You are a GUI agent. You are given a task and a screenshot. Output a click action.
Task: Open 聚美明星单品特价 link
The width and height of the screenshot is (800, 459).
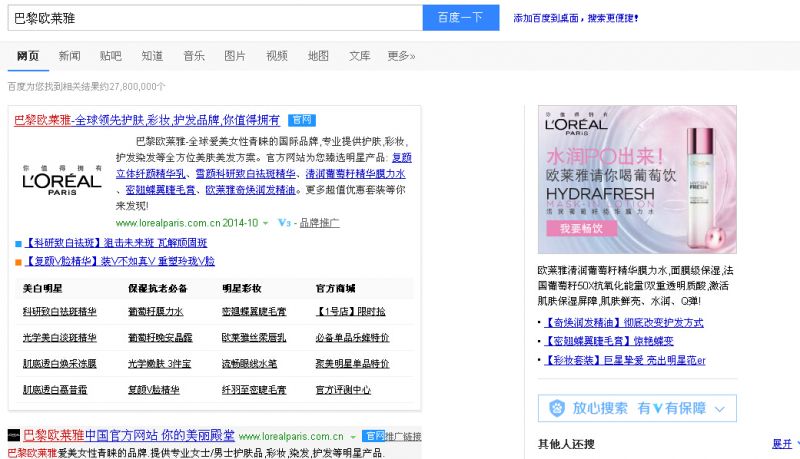coord(353,364)
